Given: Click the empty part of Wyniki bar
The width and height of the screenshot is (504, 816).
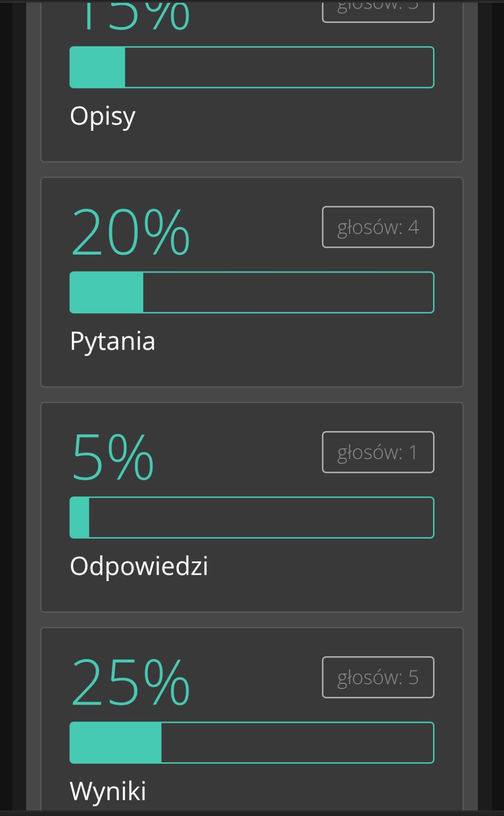Looking at the screenshot, I should point(297,743).
